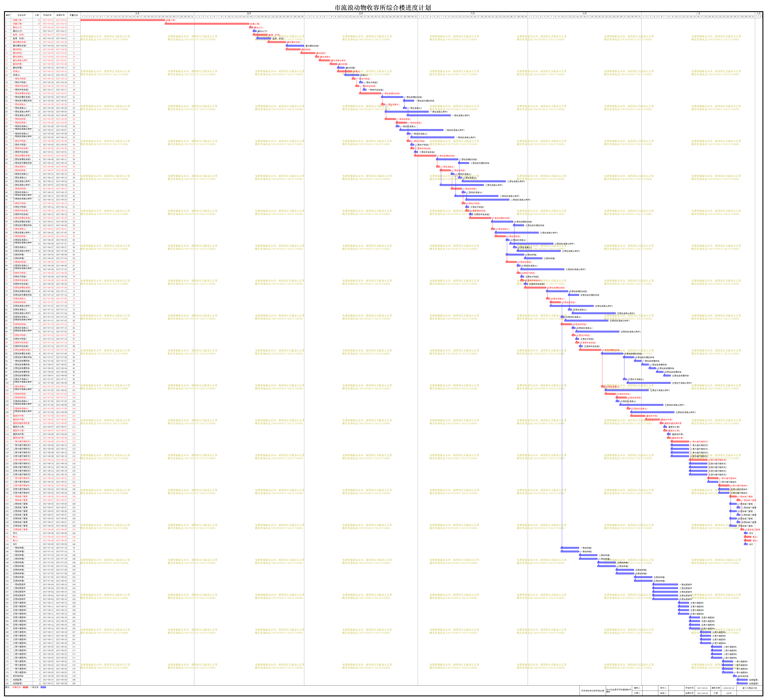Click the blue 一般任务 legend swatch
767x700 pixels.
[43, 687]
